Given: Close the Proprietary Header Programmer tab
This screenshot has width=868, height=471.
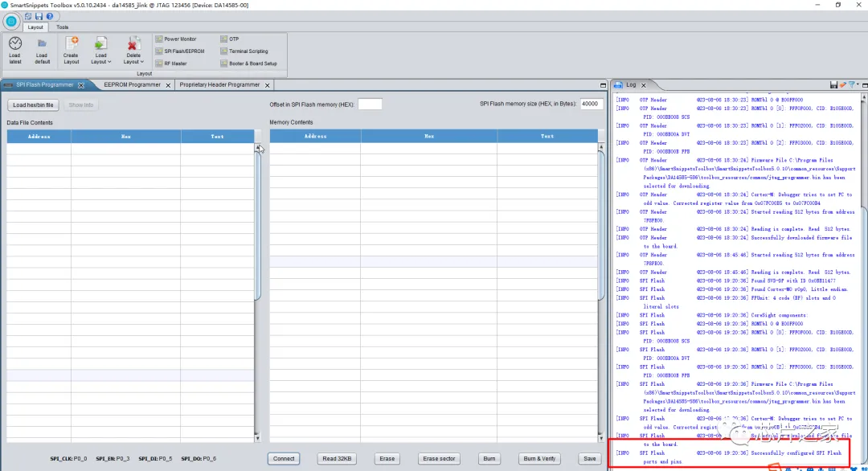Looking at the screenshot, I should tap(268, 84).
